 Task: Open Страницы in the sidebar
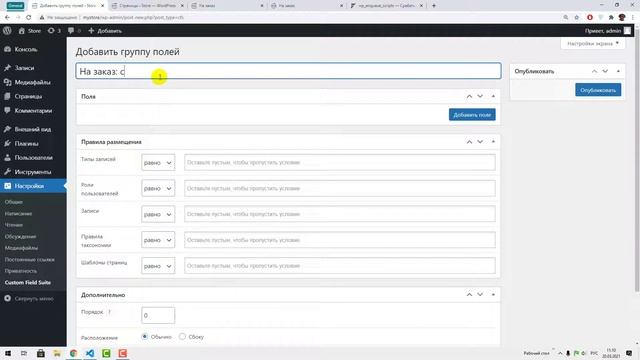tap(28, 96)
